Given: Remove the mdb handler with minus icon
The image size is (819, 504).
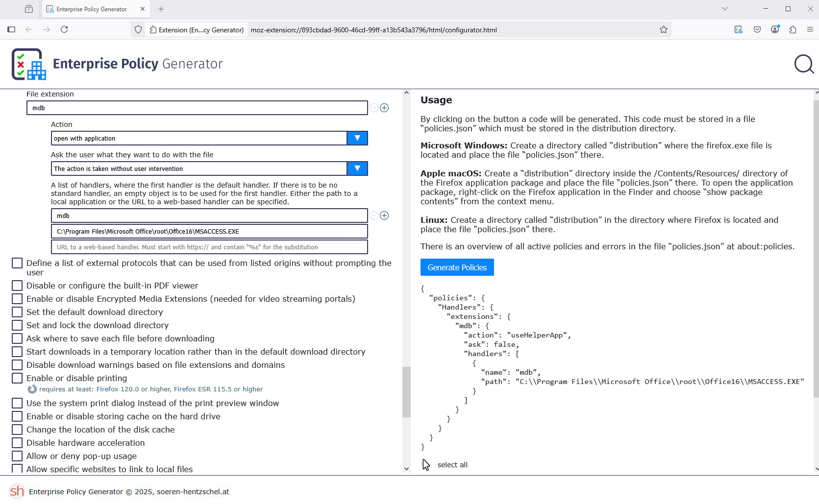Looking at the screenshot, I should pos(374,216).
